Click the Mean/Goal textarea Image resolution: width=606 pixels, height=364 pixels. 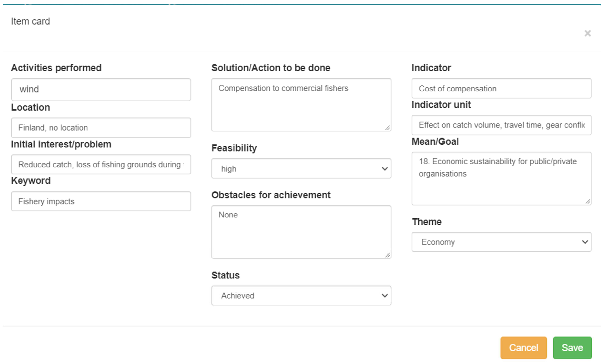[x=501, y=178]
